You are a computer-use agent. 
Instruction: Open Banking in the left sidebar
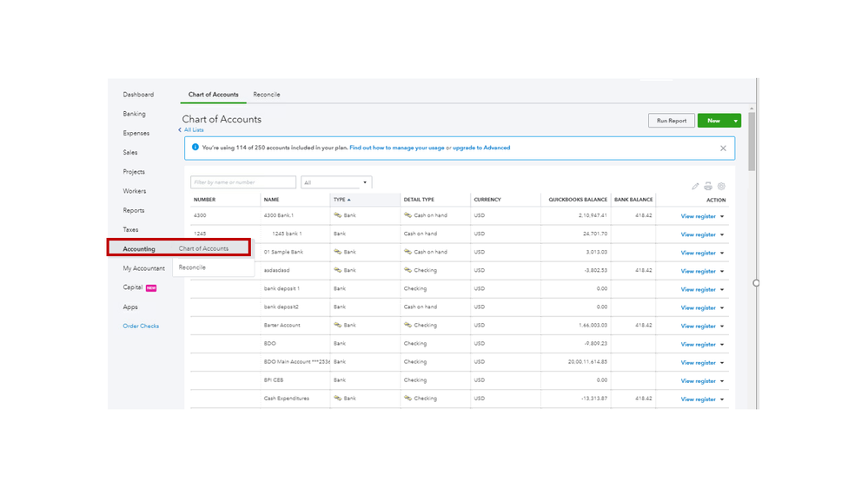135,114
